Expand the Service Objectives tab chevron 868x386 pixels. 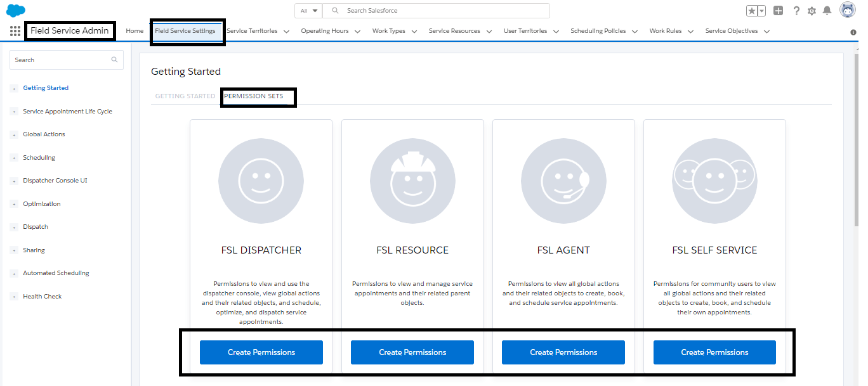point(767,31)
